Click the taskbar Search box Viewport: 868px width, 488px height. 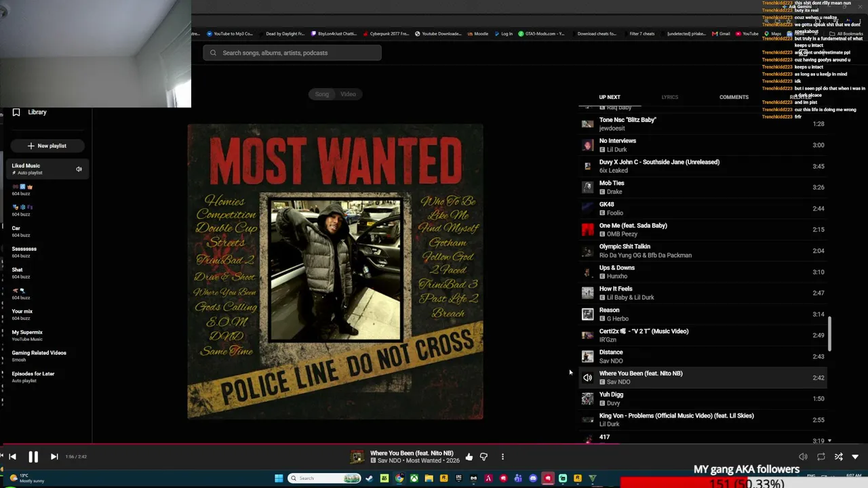(324, 479)
